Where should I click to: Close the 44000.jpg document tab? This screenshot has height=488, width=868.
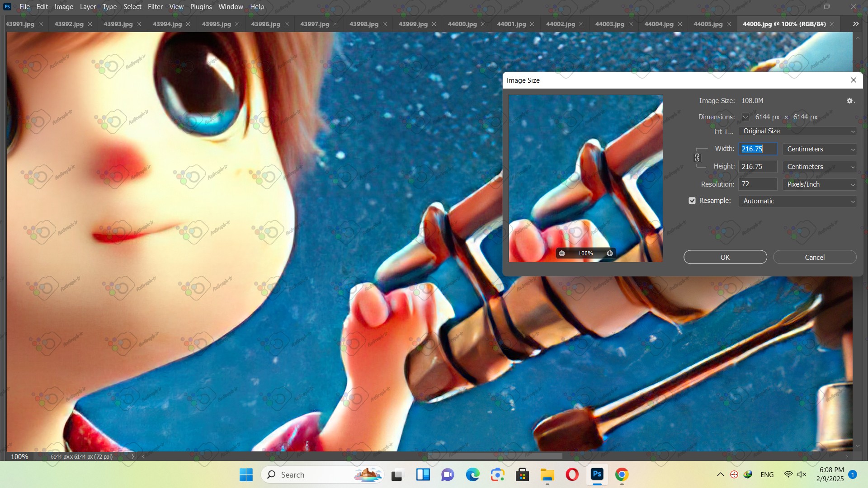click(x=483, y=24)
